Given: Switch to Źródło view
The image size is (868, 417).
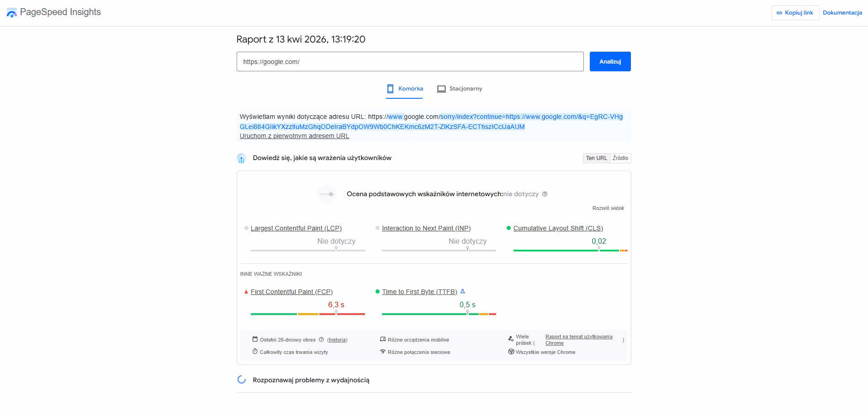Looking at the screenshot, I should tap(620, 158).
